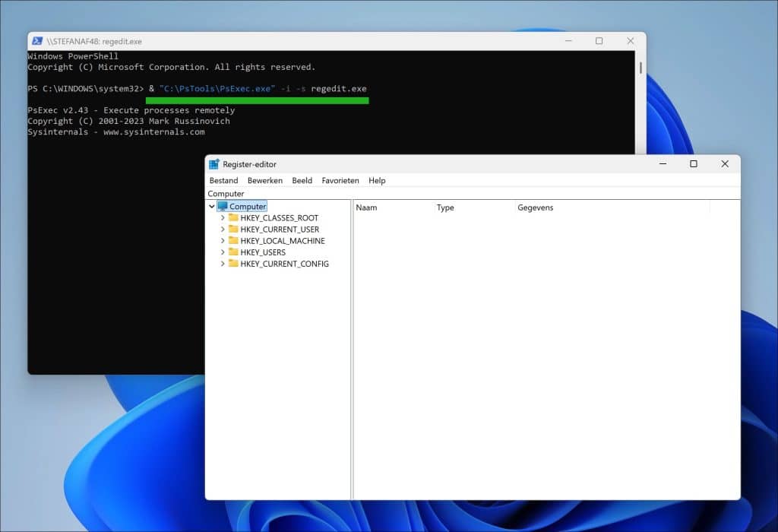Sort by the Gegevens column header
778x532 pixels.
(x=612, y=207)
